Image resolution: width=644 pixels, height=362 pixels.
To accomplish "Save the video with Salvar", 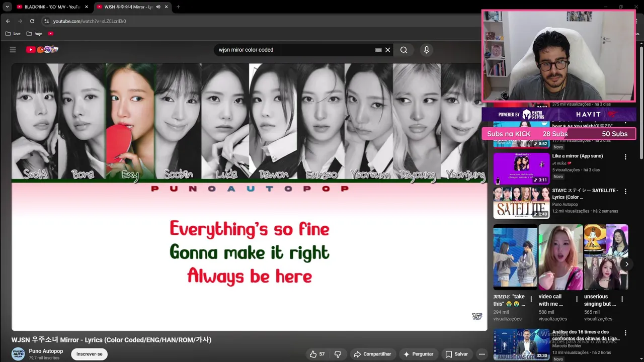I will (x=456, y=354).
